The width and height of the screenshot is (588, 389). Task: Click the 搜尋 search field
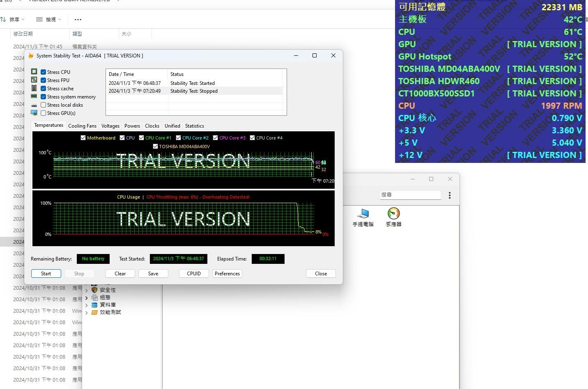[x=410, y=195]
